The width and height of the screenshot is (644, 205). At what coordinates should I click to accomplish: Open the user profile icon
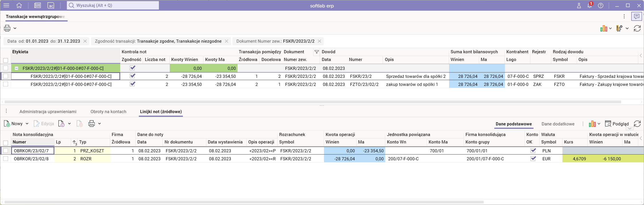coord(579,5)
